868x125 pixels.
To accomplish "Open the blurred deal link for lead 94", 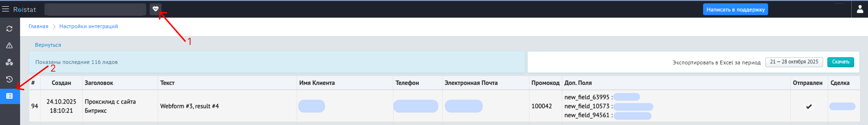I will coord(842,107).
